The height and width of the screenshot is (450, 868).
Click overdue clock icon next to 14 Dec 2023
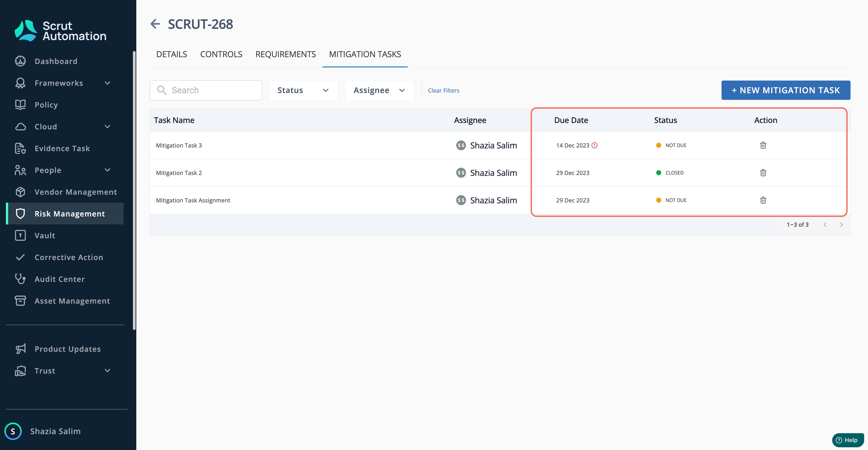[x=594, y=145]
